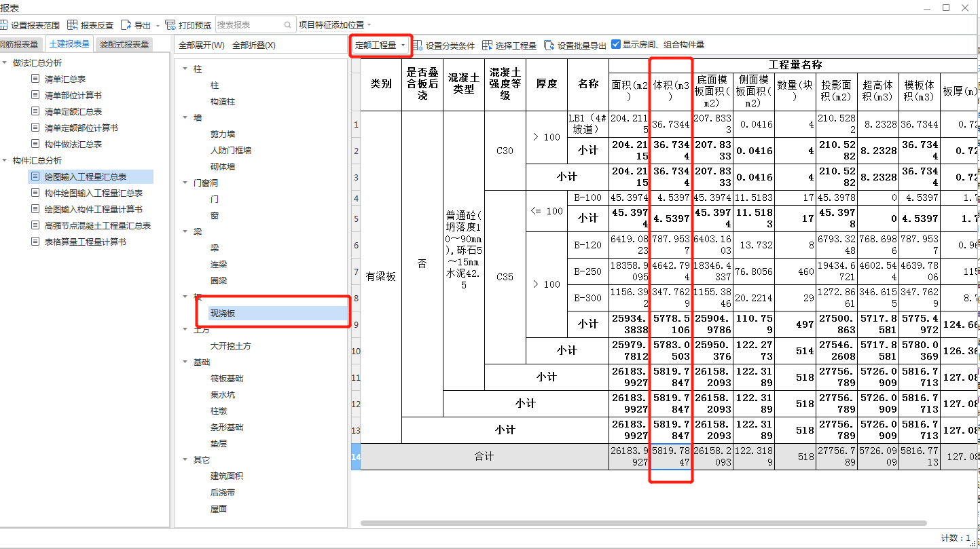Collapse the 墙 category node
The image size is (980, 549).
[x=185, y=118]
